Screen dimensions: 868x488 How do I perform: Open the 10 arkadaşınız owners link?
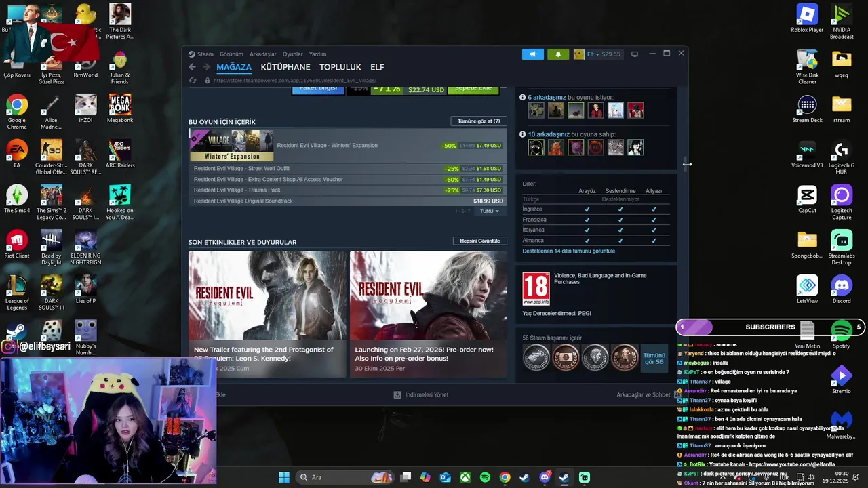[549, 134]
